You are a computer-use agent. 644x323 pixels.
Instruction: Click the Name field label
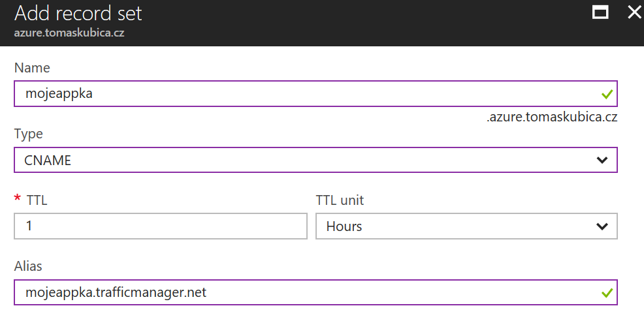point(32,68)
